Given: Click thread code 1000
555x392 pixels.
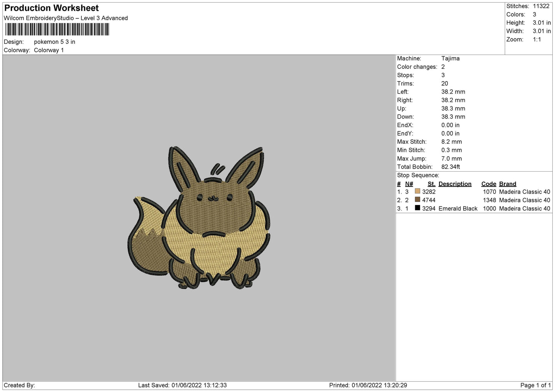Looking at the screenshot, I should [489, 208].
